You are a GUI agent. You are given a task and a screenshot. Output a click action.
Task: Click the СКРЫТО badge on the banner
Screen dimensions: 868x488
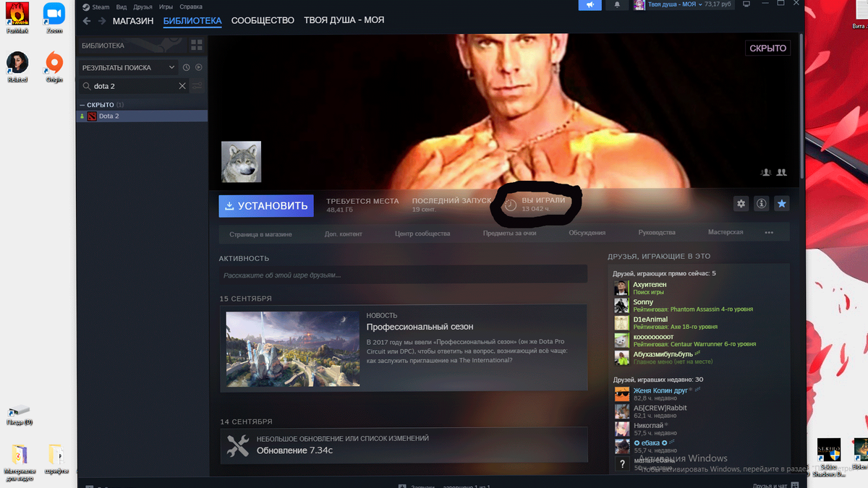767,48
